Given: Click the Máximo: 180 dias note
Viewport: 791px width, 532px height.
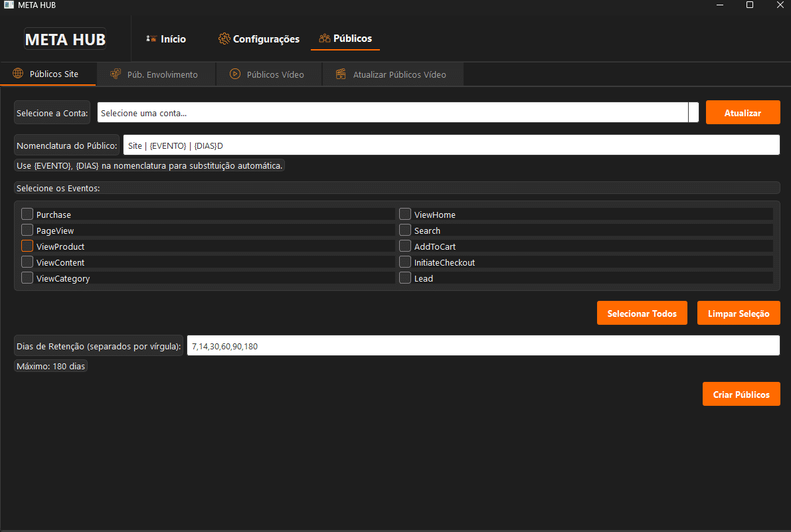Looking at the screenshot, I should click(x=51, y=366).
